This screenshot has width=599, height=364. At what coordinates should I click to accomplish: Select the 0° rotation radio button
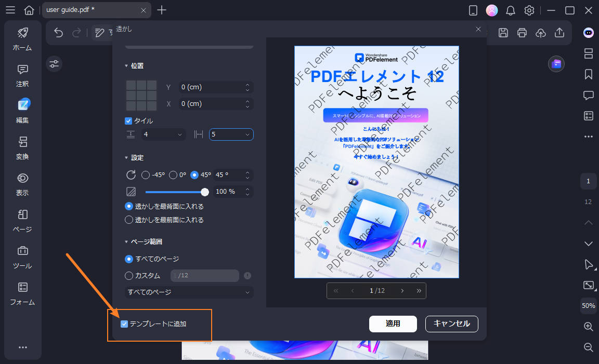pos(174,175)
